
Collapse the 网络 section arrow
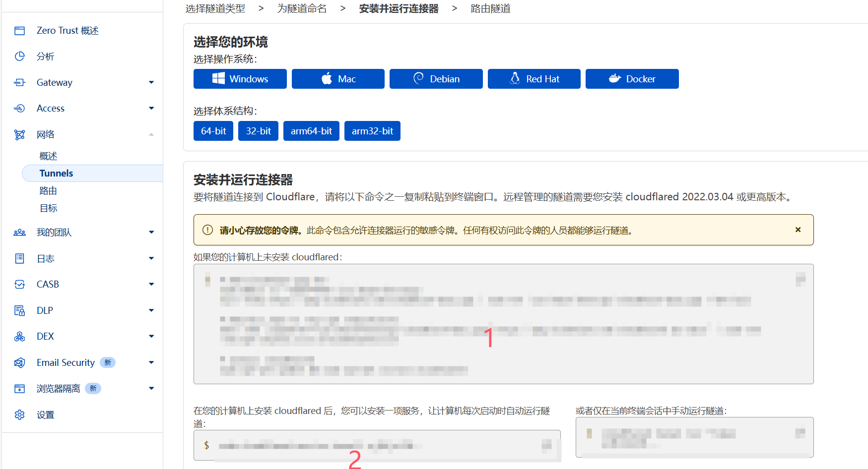[151, 134]
